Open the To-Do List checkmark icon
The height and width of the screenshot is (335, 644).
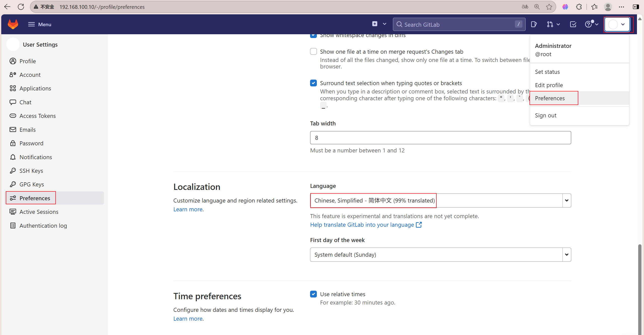pyautogui.click(x=573, y=24)
